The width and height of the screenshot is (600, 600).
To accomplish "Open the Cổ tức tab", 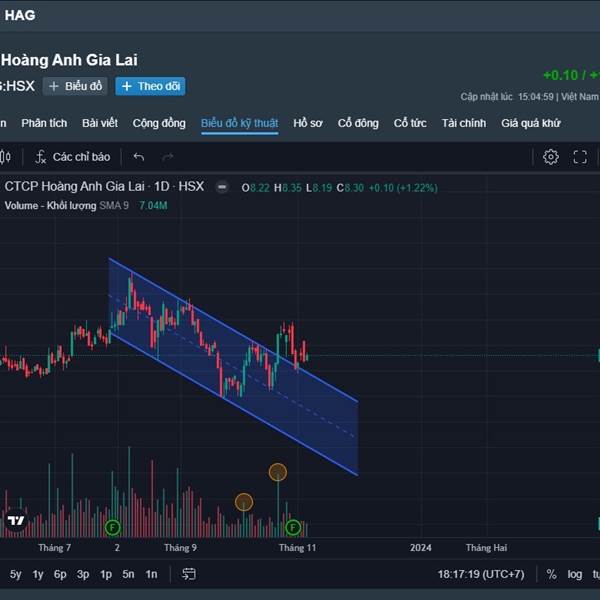I will pyautogui.click(x=410, y=123).
